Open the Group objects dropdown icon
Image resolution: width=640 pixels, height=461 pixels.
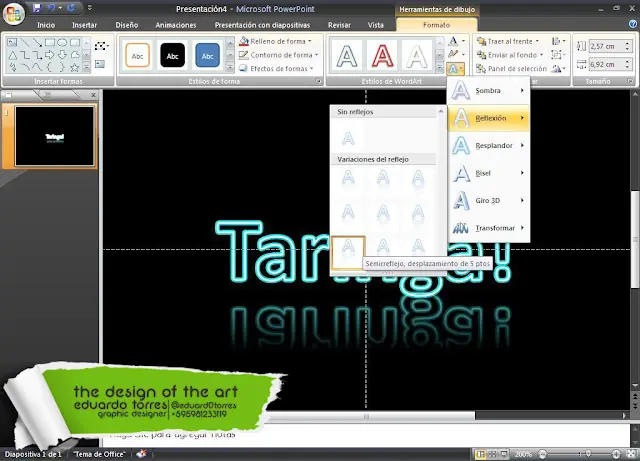click(x=558, y=55)
